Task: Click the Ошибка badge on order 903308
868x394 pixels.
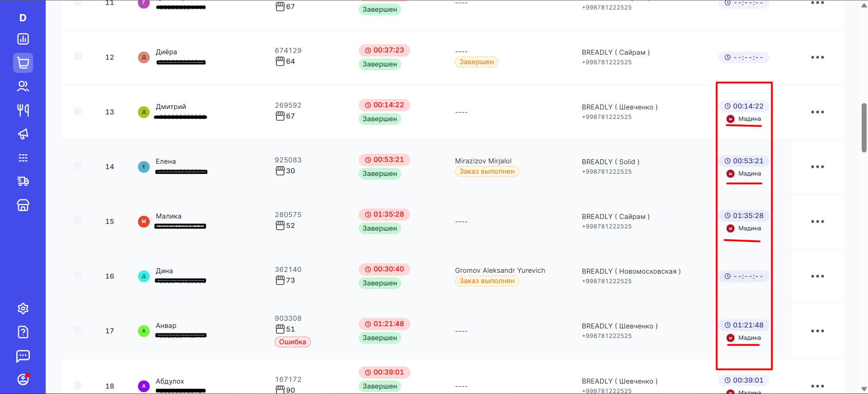Action: click(292, 342)
